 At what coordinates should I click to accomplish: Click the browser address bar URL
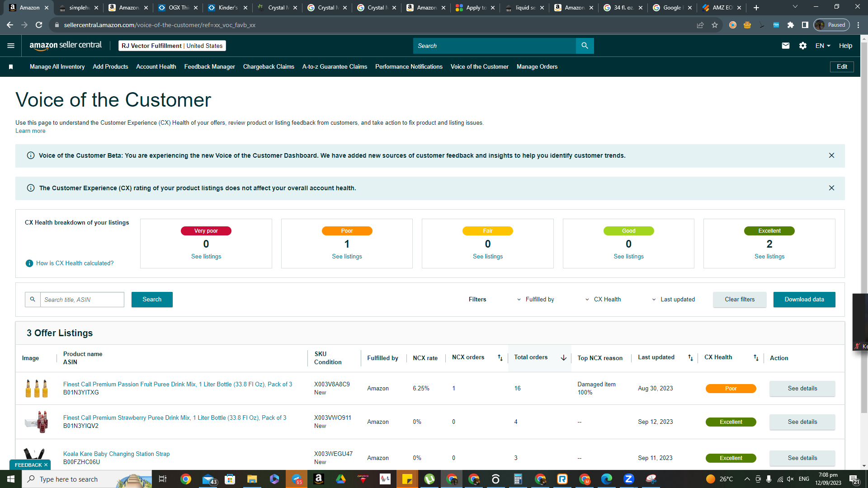click(160, 25)
